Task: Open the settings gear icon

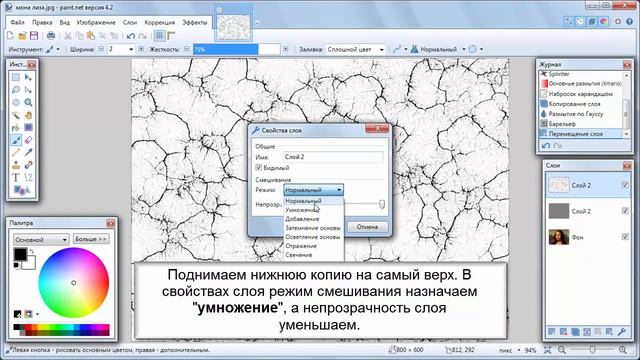Action: 618,21
